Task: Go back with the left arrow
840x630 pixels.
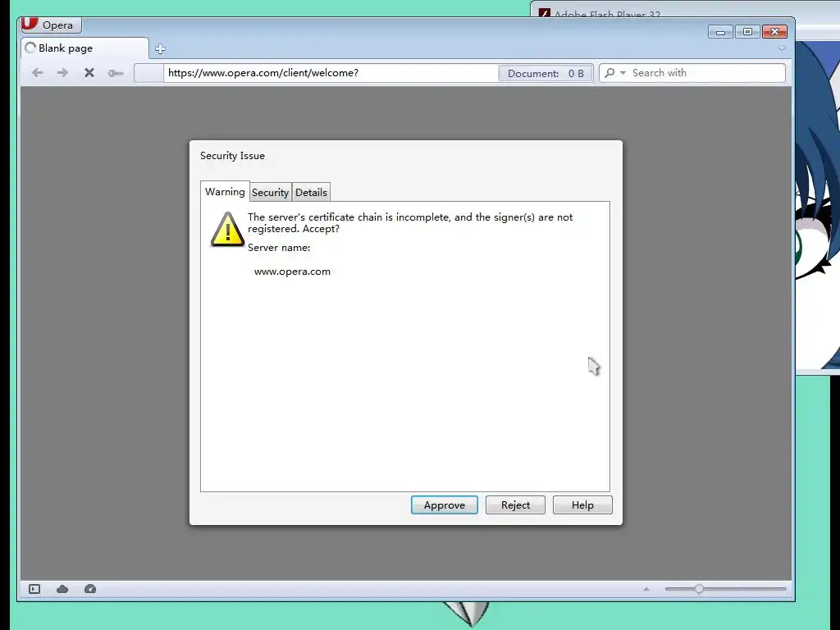Action: 37,73
